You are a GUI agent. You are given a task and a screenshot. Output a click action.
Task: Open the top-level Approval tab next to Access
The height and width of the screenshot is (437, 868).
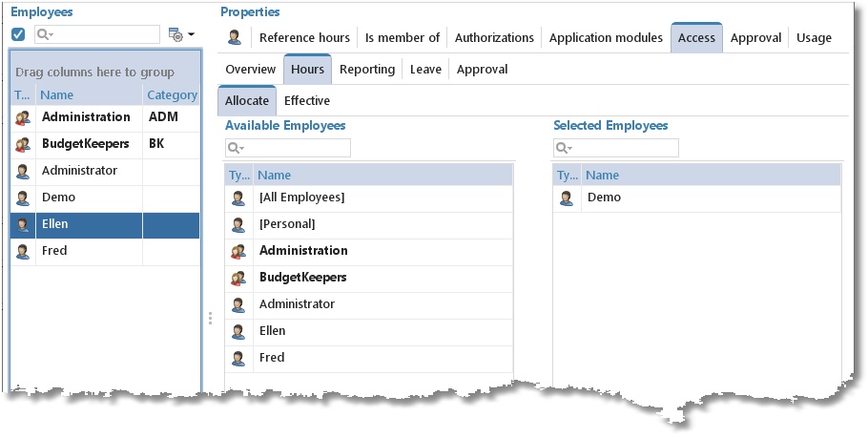tap(755, 37)
